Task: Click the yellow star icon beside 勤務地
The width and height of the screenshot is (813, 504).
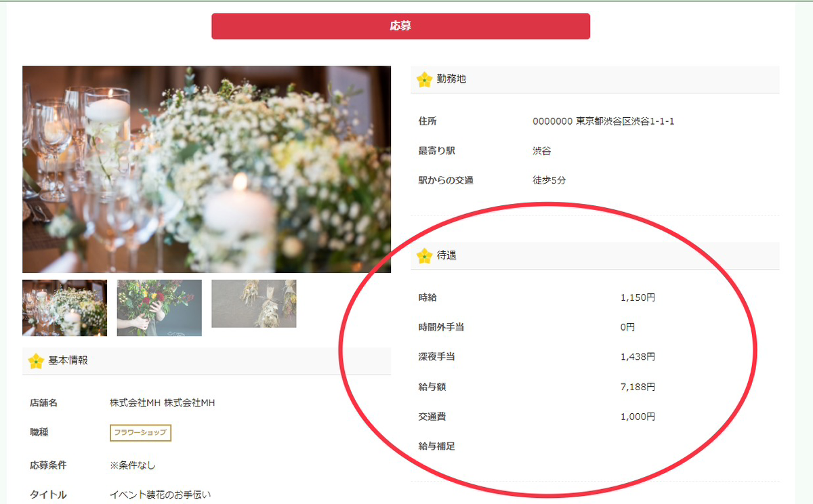Action: coord(424,80)
